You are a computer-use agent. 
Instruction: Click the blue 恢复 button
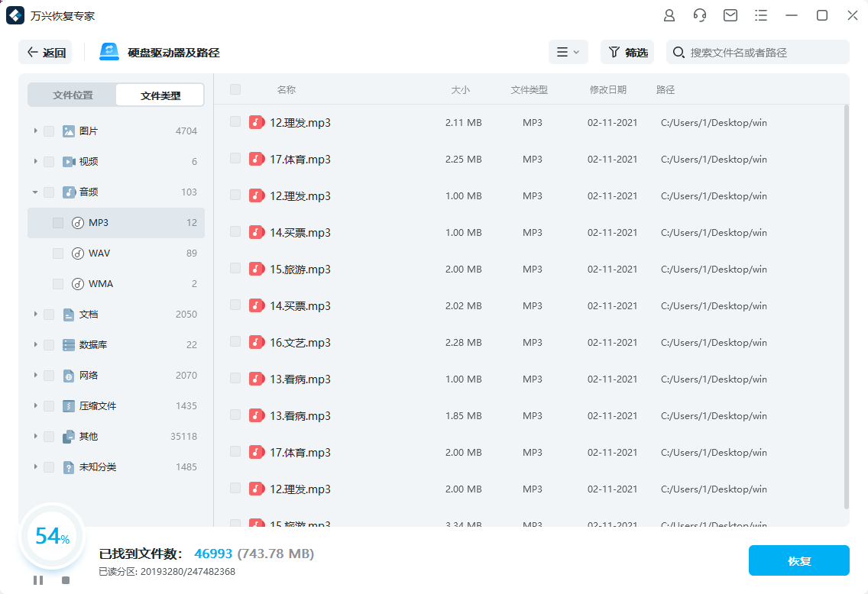click(x=798, y=560)
